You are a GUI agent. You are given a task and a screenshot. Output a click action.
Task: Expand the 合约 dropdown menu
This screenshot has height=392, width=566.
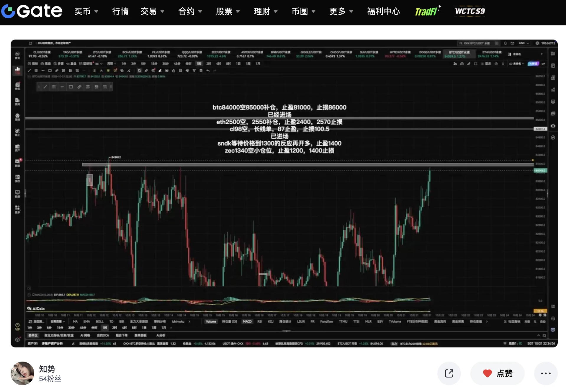coord(190,12)
